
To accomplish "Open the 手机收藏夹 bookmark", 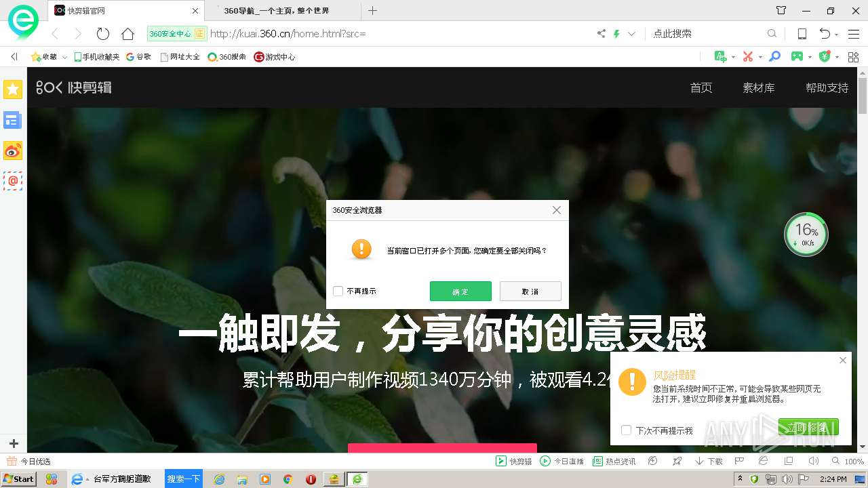I will click(x=96, y=57).
